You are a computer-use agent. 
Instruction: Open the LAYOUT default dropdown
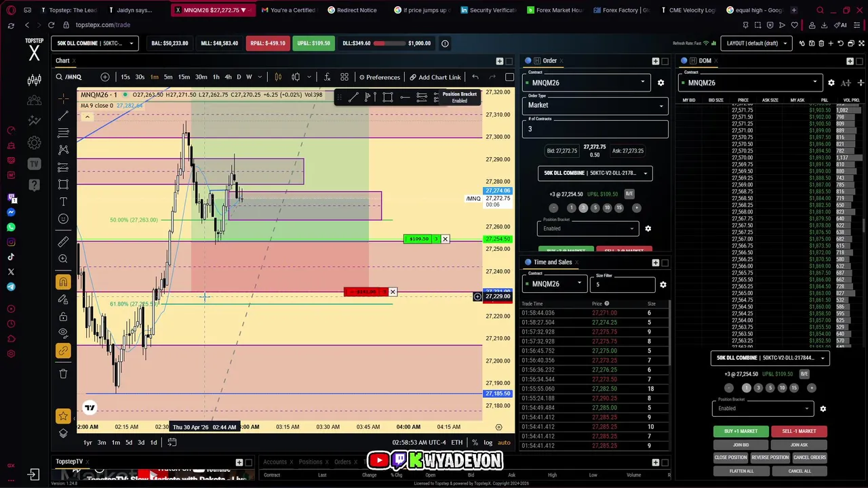[x=756, y=43]
